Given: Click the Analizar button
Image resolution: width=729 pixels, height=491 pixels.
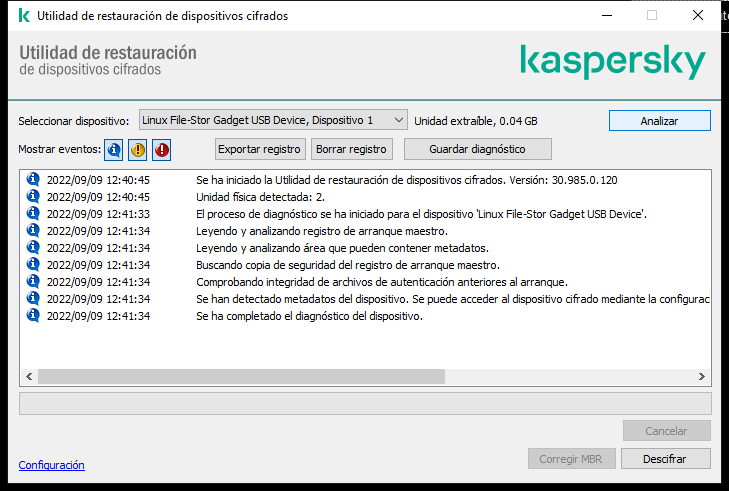Looking at the screenshot, I should click(x=659, y=120).
